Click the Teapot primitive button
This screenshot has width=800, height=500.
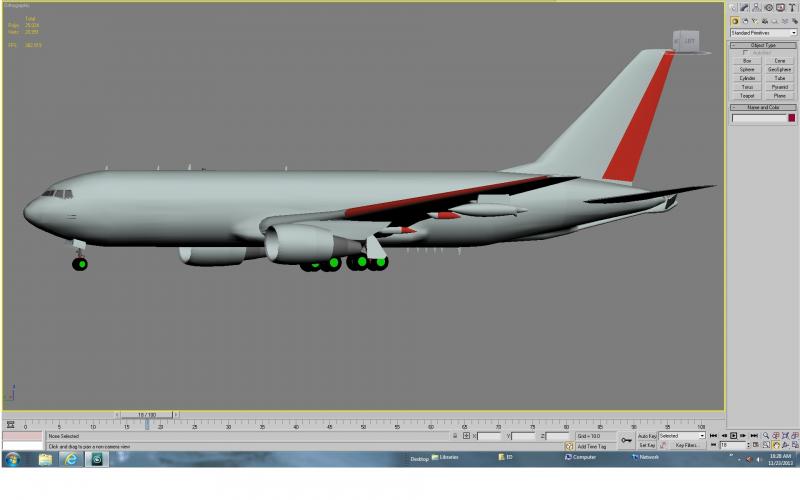747,95
